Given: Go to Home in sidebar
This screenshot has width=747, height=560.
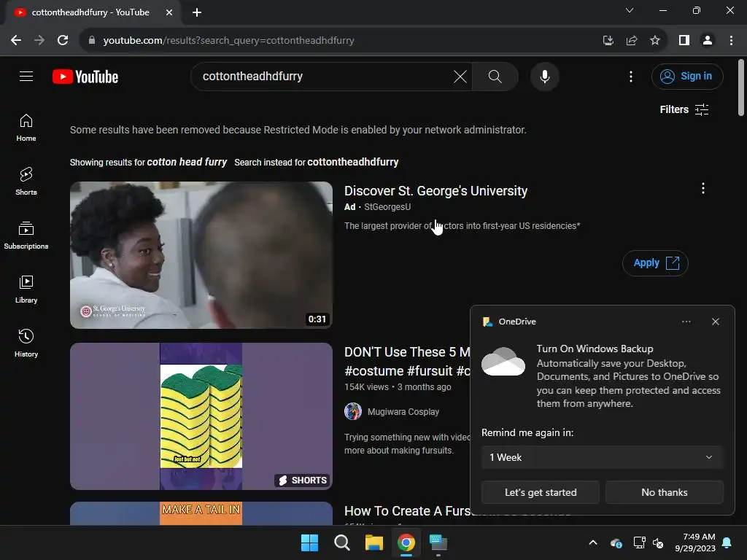Looking at the screenshot, I should click(26, 128).
